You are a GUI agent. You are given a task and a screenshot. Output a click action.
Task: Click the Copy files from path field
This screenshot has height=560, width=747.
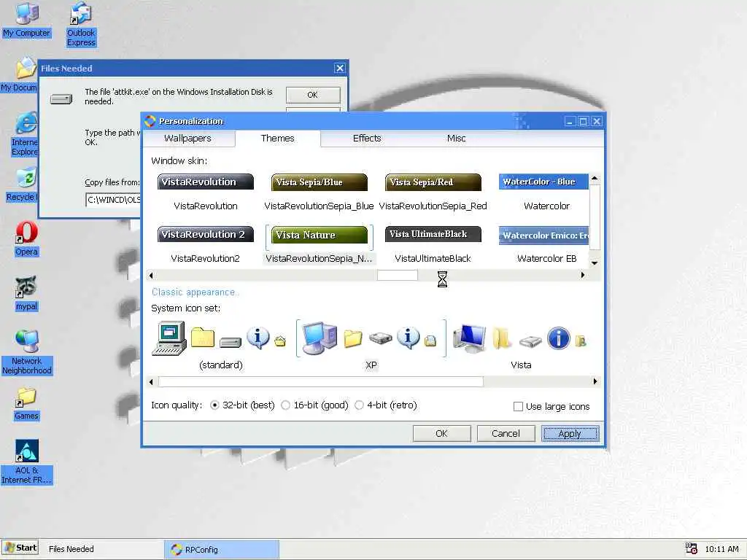pos(113,200)
